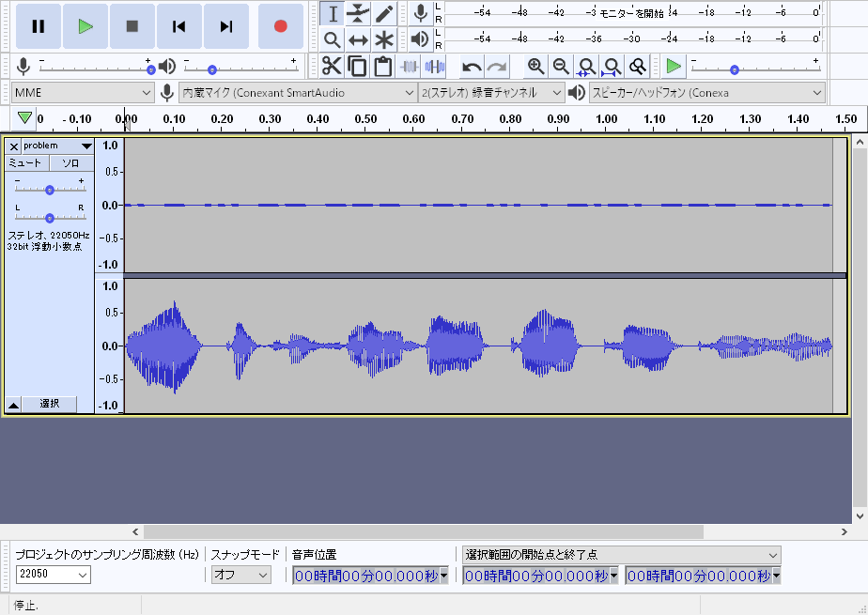Viewport: 868px width, 615px height.
Task: Click the Undo arrow icon
Action: point(472,67)
